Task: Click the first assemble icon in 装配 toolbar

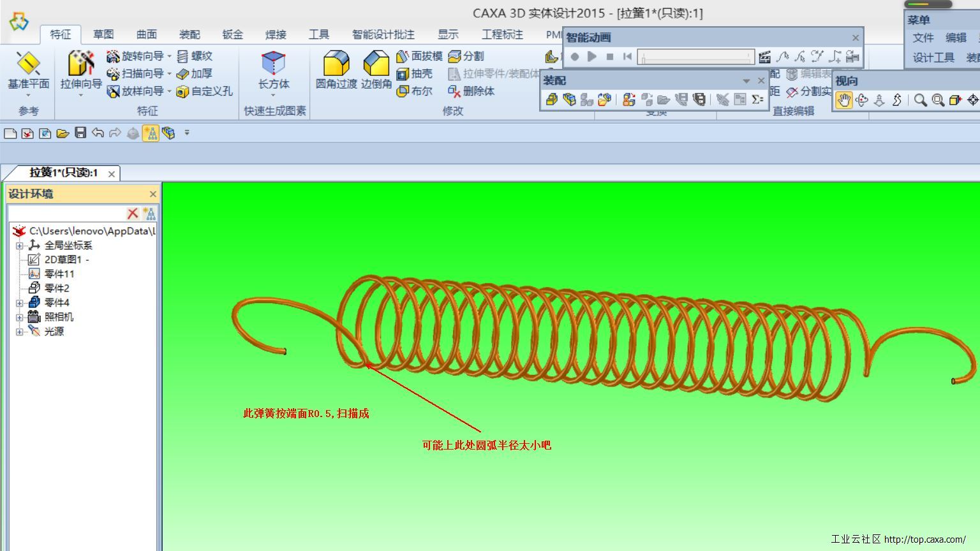Action: (552, 99)
